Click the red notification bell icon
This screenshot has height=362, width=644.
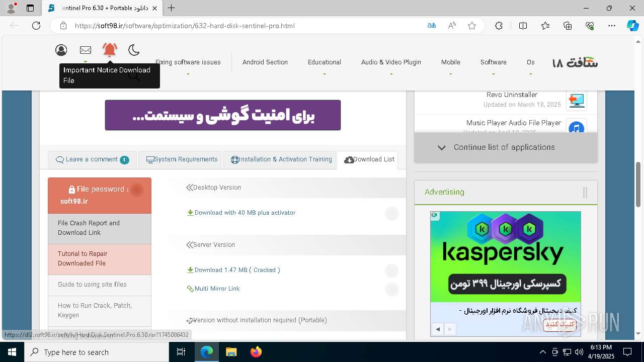tap(110, 49)
